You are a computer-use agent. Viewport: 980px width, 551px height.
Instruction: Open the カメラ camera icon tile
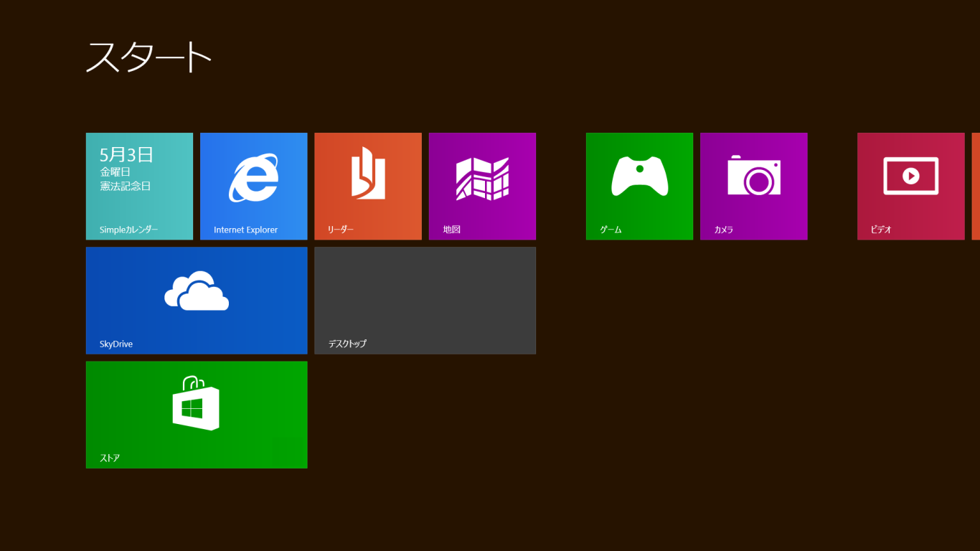[754, 176]
